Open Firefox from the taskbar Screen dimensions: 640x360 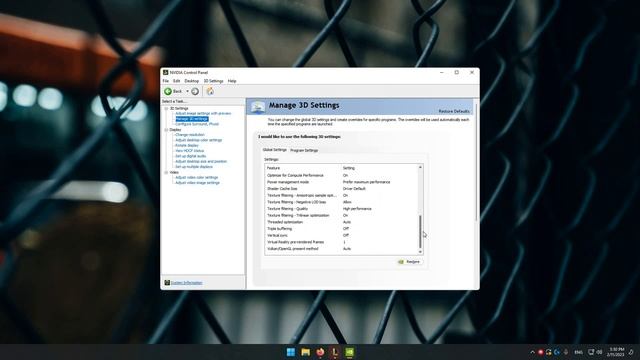point(320,352)
